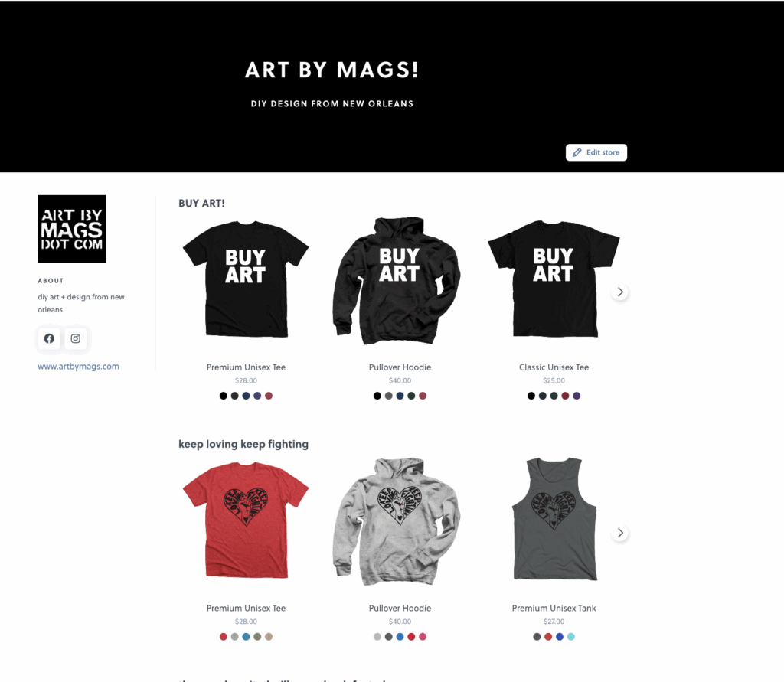This screenshot has height=682, width=784.
Task: Select blue swatch under heart Premium Unisex Tee
Action: click(246, 637)
